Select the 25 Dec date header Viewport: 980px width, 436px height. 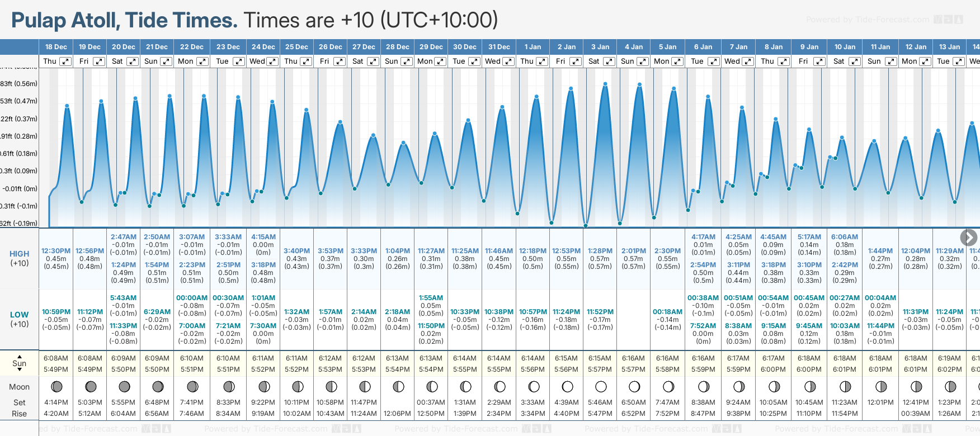coord(296,47)
